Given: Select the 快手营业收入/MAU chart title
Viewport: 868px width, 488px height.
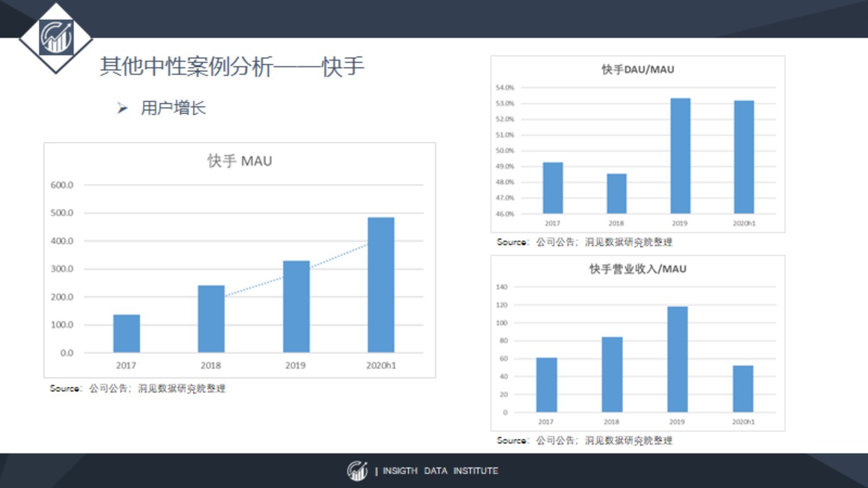Looking at the screenshot, I should point(637,269).
